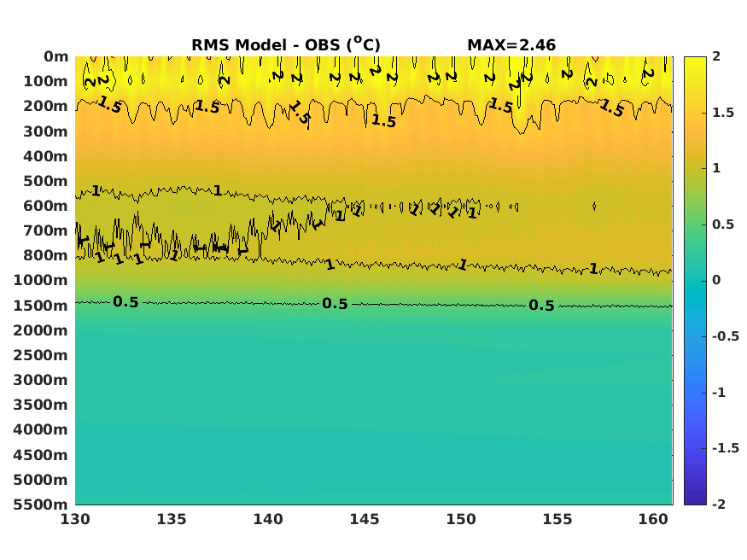Click the "4500m" depth axis label
The image size is (747, 560).
(41, 455)
